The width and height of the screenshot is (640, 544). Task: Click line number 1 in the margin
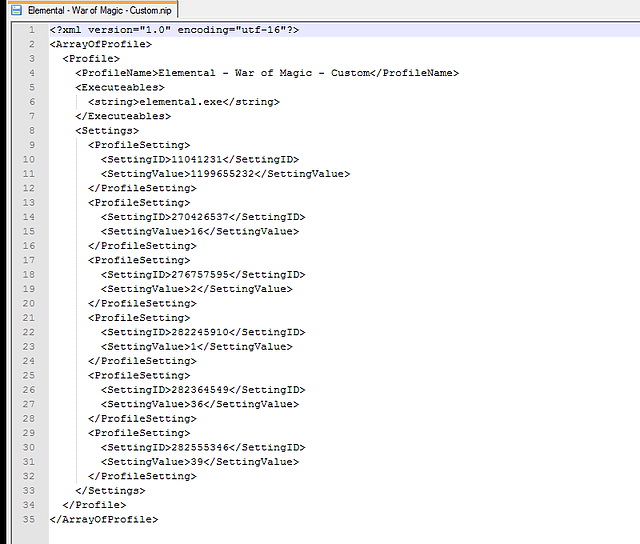pos(31,30)
